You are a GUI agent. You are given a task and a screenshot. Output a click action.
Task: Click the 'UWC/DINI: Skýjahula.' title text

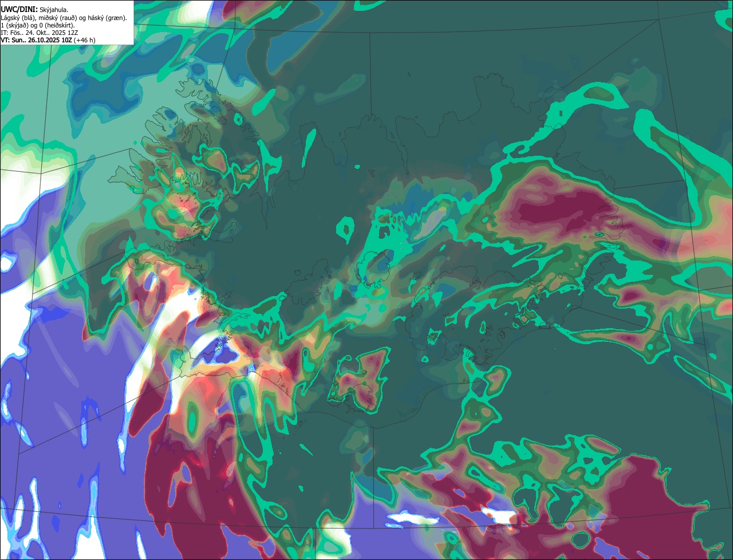tap(34, 10)
